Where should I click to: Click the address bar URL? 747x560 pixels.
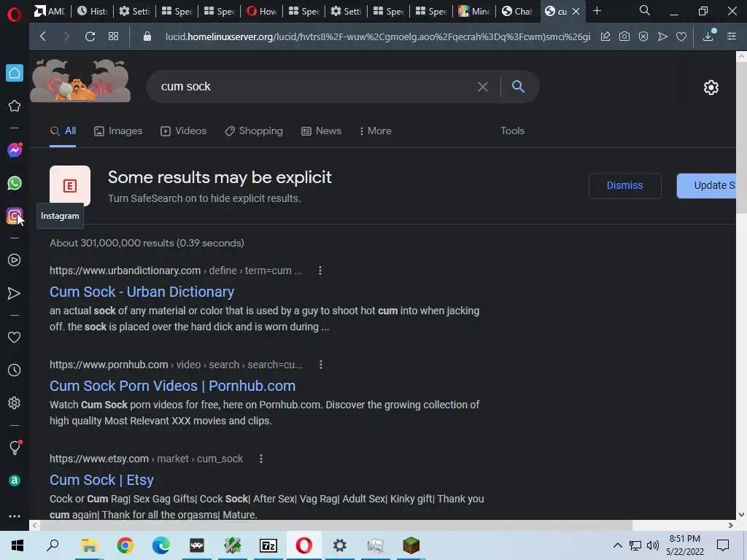pyautogui.click(x=377, y=36)
